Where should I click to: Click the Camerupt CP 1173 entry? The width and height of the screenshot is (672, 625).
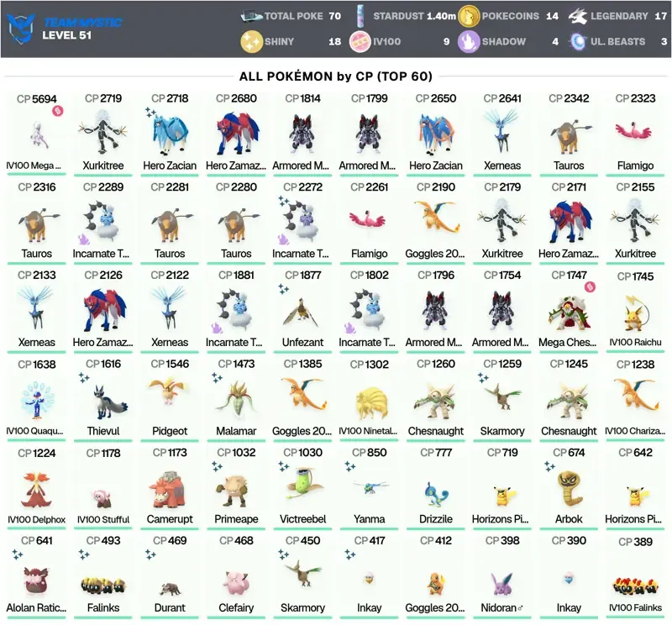click(x=170, y=487)
